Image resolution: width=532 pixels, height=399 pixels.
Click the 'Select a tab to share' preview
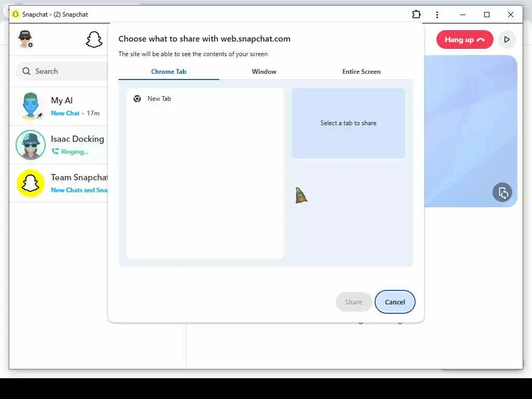pos(349,123)
